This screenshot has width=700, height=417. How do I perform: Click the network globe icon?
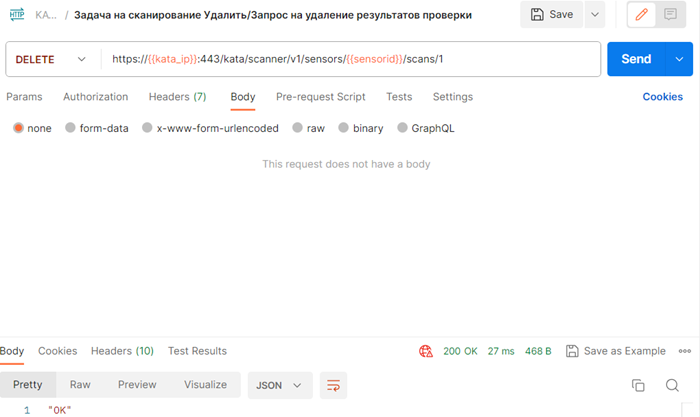426,351
